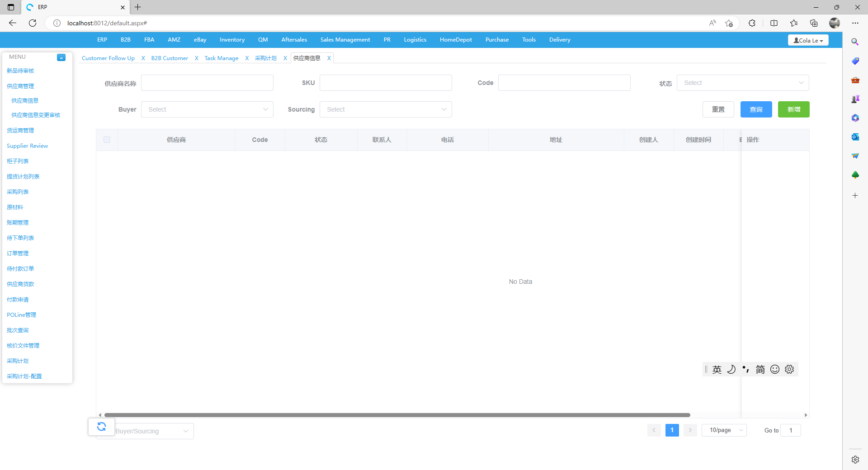Toggle IME 简 simplified mode
The image size is (868, 470).
[760, 369]
